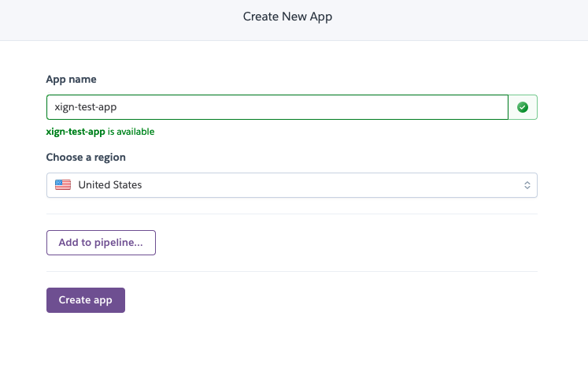This screenshot has width=588, height=368.
Task: Click the words "is available" in green
Action: [x=131, y=132]
